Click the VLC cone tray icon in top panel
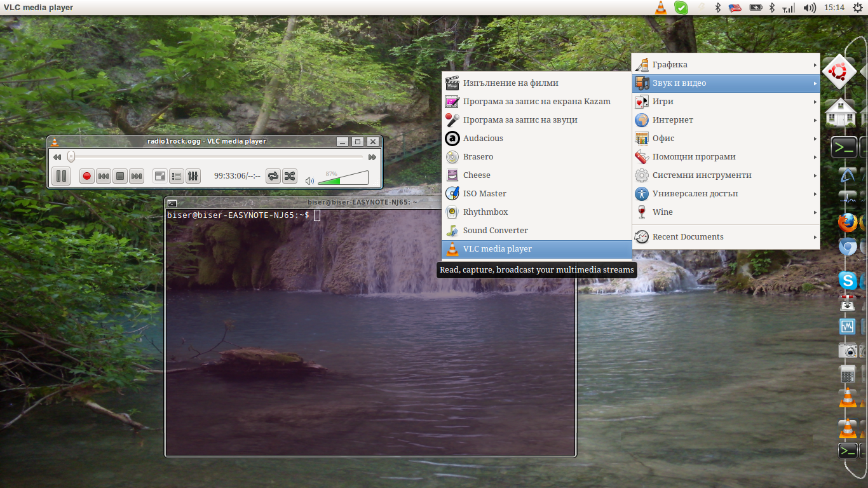This screenshot has width=868, height=488. coord(661,8)
